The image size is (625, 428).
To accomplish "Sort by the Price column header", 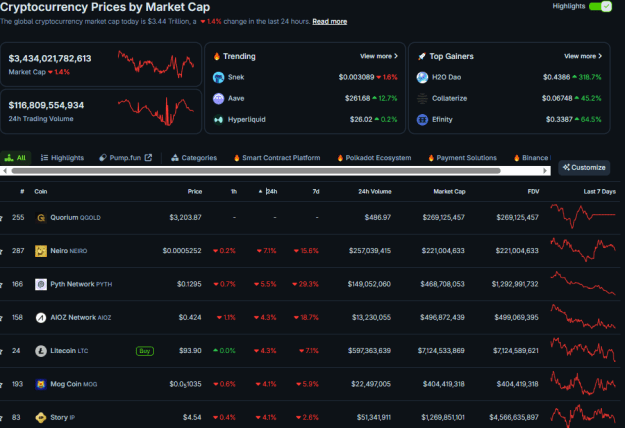I will click(x=195, y=192).
